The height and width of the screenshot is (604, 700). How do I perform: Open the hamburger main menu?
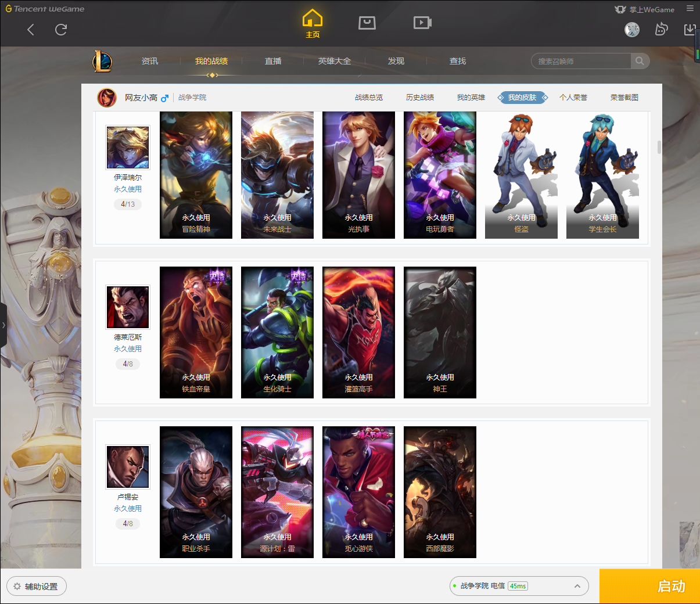click(690, 9)
